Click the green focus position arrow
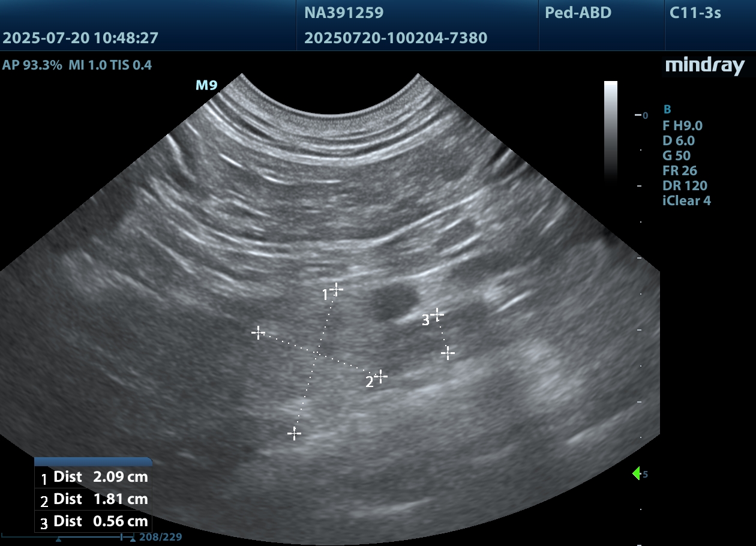Screen dimensions: 756x546 click(637, 474)
